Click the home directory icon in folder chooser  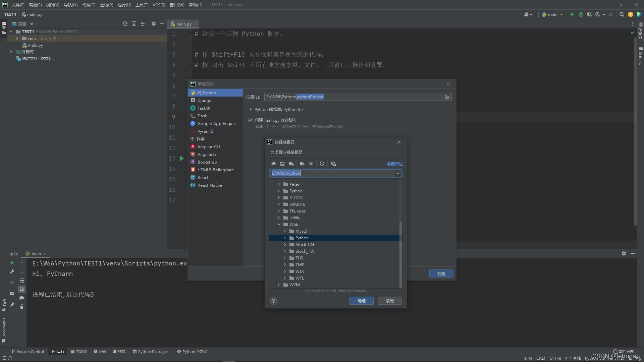coord(274,164)
